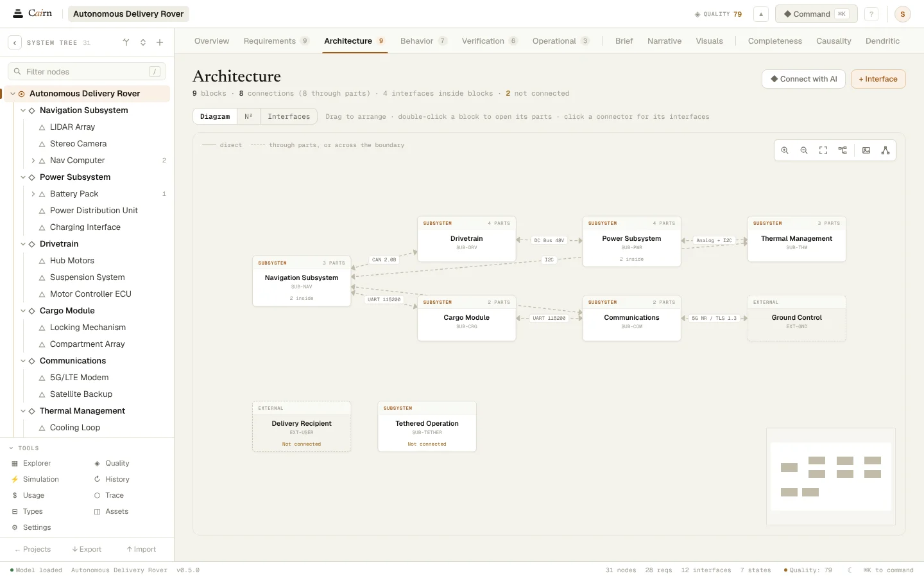
Task: Select the Diagram view toggle
Action: click(x=215, y=116)
